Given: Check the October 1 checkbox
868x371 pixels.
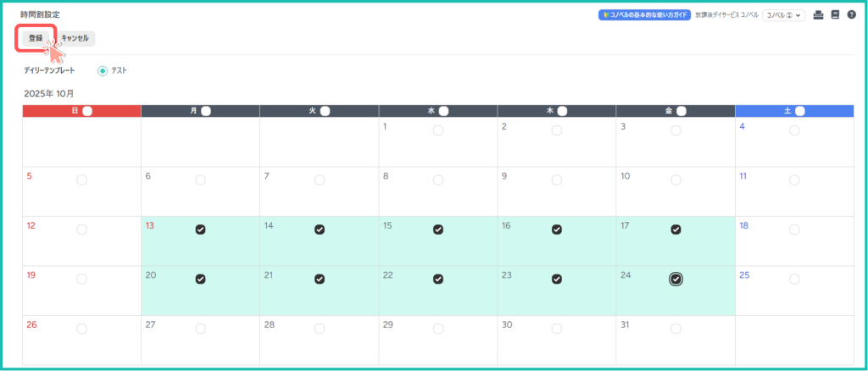Looking at the screenshot, I should [x=438, y=130].
